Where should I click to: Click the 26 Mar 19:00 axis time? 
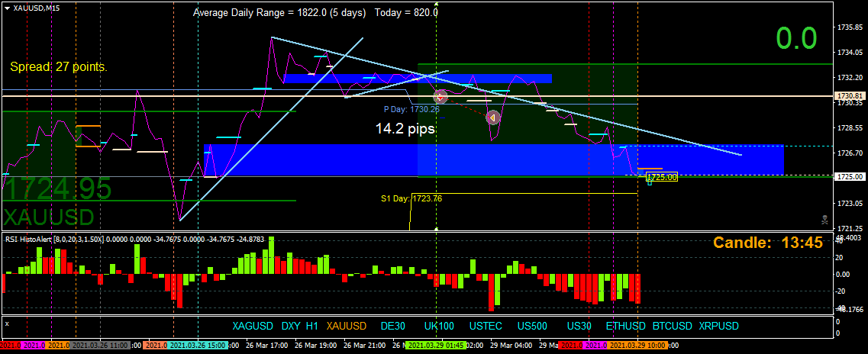[315, 346]
